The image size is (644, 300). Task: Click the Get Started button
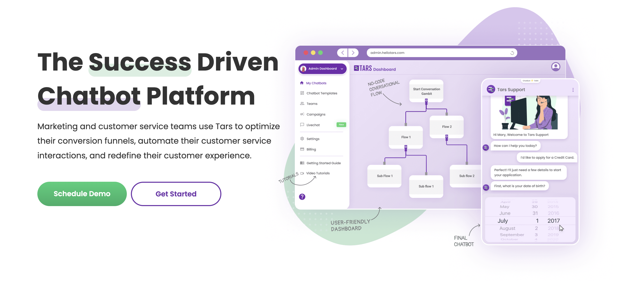coord(176,194)
